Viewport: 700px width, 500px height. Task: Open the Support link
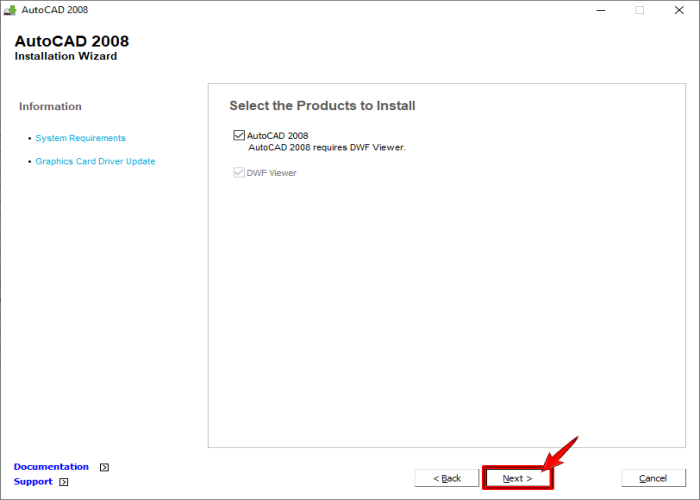pos(33,482)
